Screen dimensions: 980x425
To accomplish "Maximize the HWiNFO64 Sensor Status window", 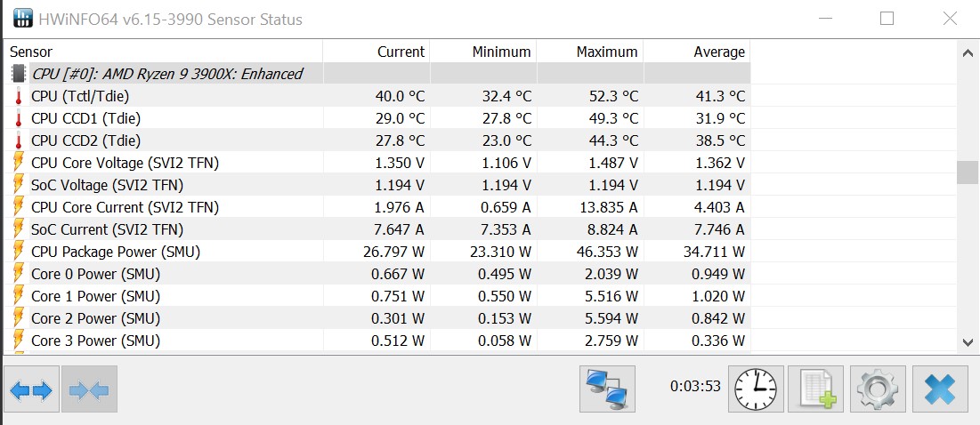I will point(887,19).
